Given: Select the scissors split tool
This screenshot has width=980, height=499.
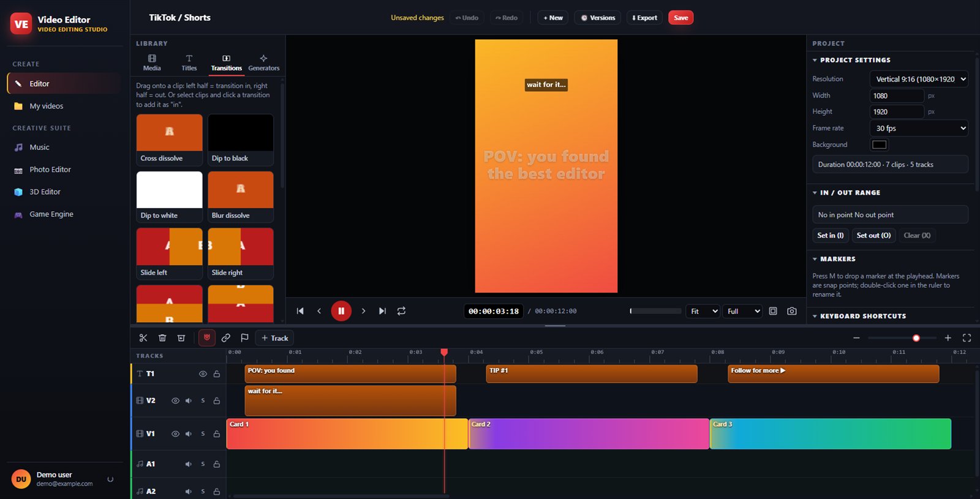Looking at the screenshot, I should [x=143, y=338].
